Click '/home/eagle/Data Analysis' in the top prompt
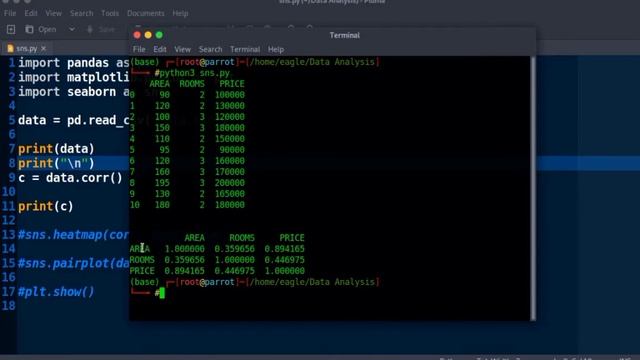640x360 pixels. pyautogui.click(x=311, y=62)
